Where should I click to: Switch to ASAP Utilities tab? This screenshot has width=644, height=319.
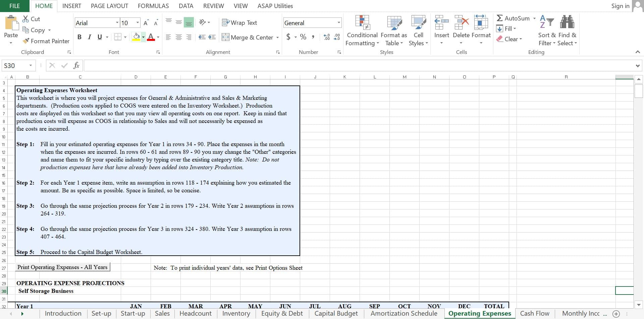275,6
